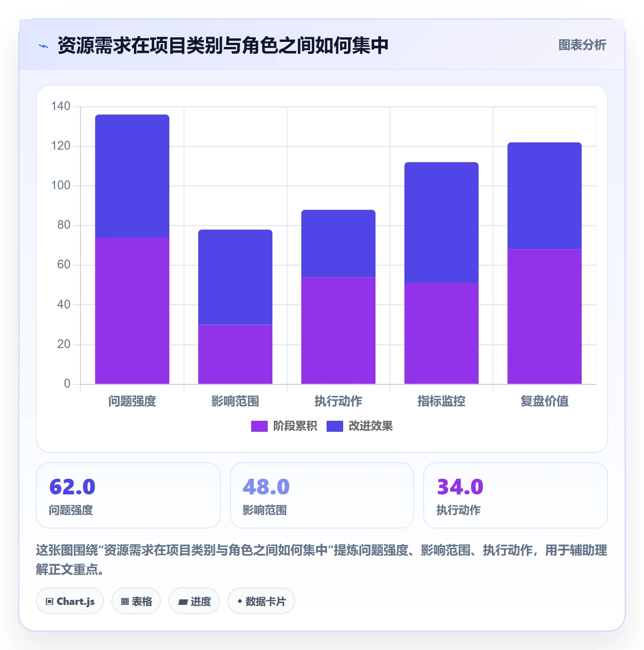Click the 问题强度 x-axis label
The height and width of the screenshot is (650, 644).
pyautogui.click(x=132, y=401)
